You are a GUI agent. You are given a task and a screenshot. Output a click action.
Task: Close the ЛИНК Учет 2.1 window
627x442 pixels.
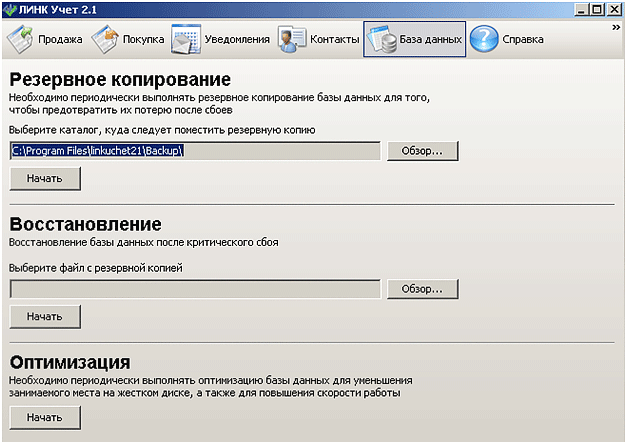pyautogui.click(x=616, y=9)
